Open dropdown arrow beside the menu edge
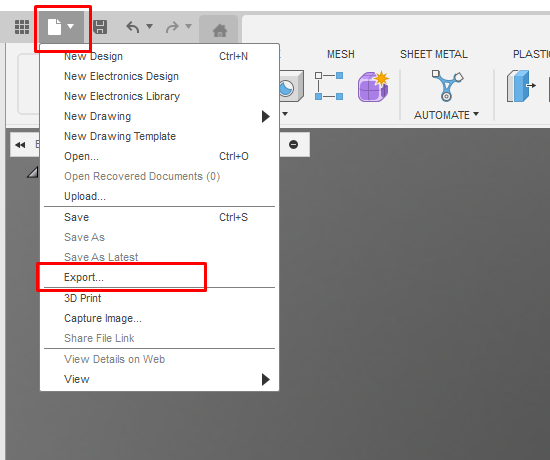Screen dimensions: 550x460 tap(285, 114)
